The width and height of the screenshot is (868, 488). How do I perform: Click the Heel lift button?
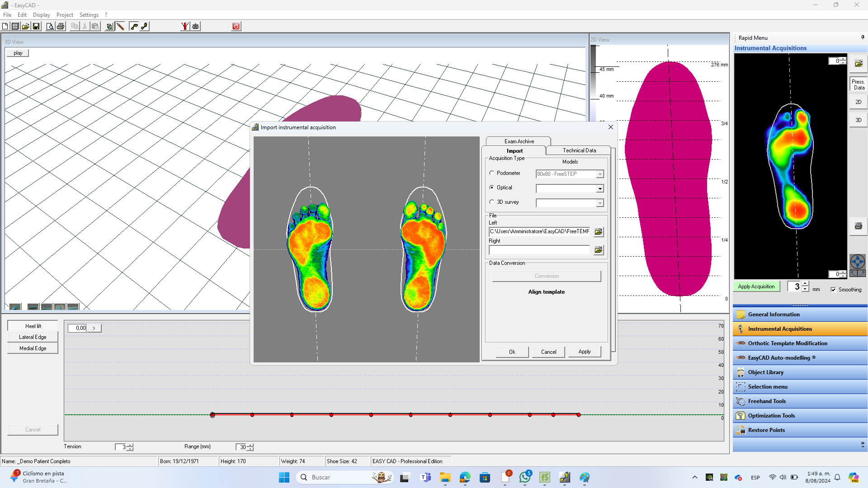(x=33, y=326)
